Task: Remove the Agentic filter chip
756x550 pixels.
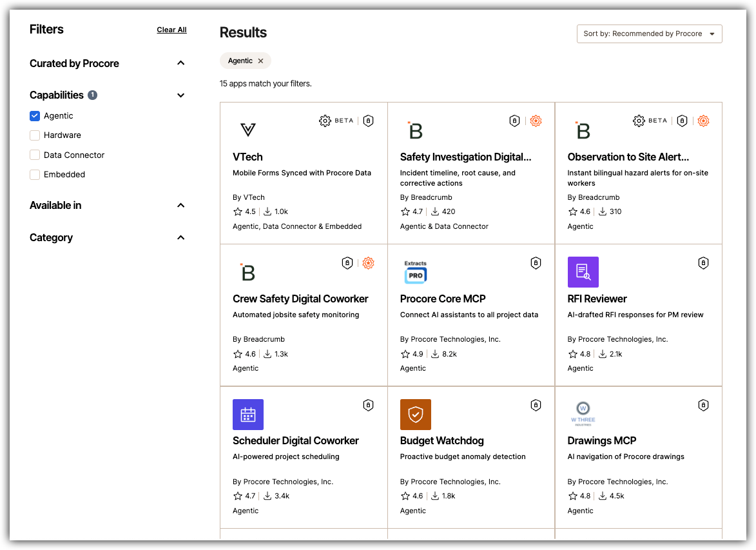Action: coord(260,61)
